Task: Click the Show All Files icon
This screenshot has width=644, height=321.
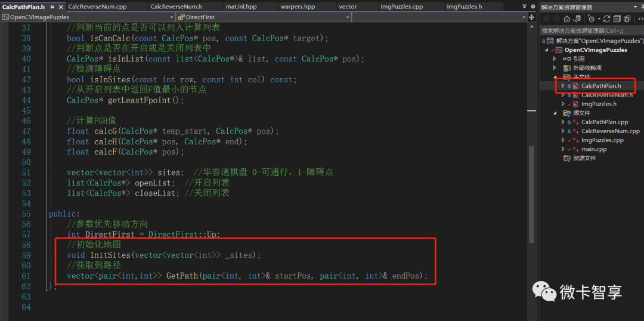Action: pos(627,18)
